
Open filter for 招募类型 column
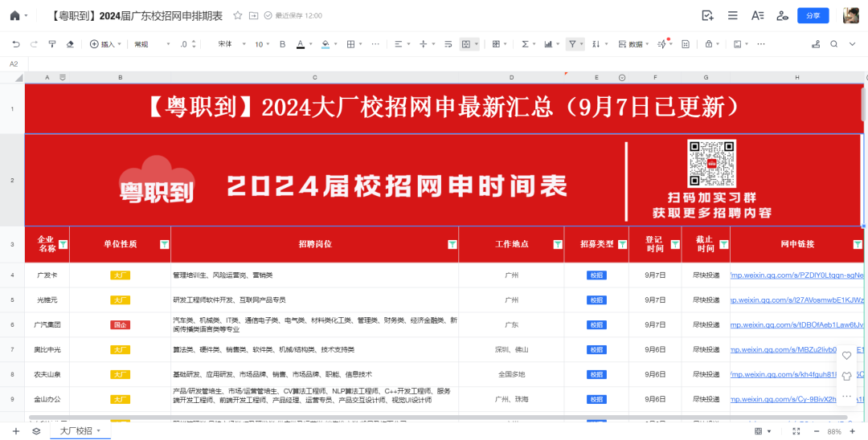pyautogui.click(x=622, y=244)
